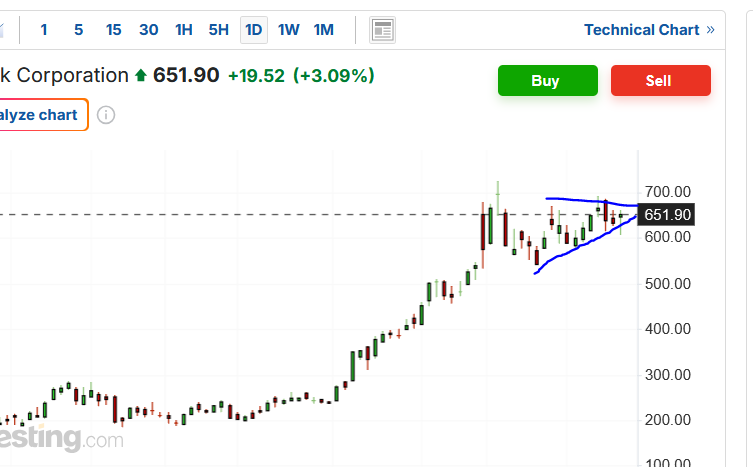Click the 400.00 axis label
This screenshot has height=467, width=753.
pyautogui.click(x=668, y=329)
